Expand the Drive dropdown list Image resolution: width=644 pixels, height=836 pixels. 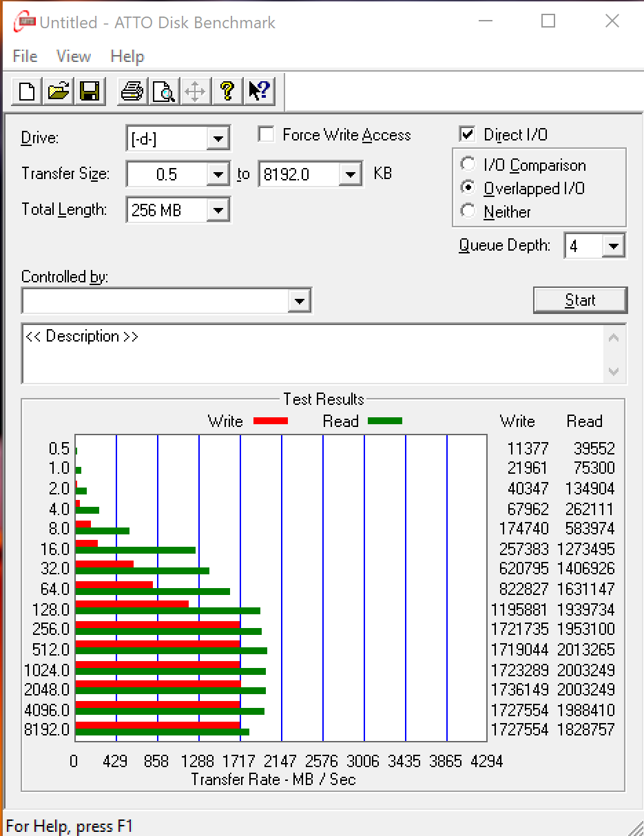click(x=218, y=139)
